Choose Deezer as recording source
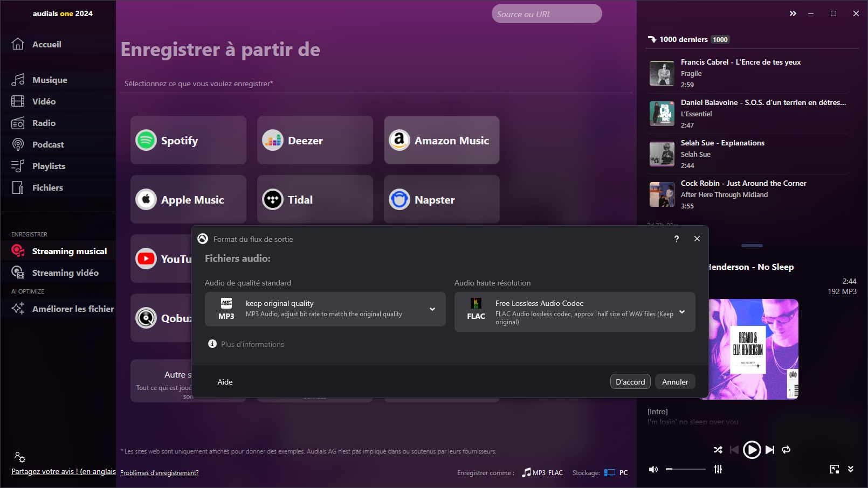Screen dimensions: 868x488 click(315, 140)
